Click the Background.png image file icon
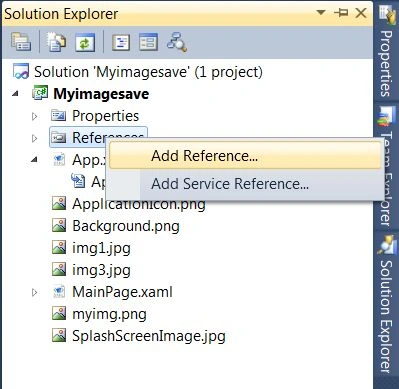This screenshot has height=389, width=399. 59,225
